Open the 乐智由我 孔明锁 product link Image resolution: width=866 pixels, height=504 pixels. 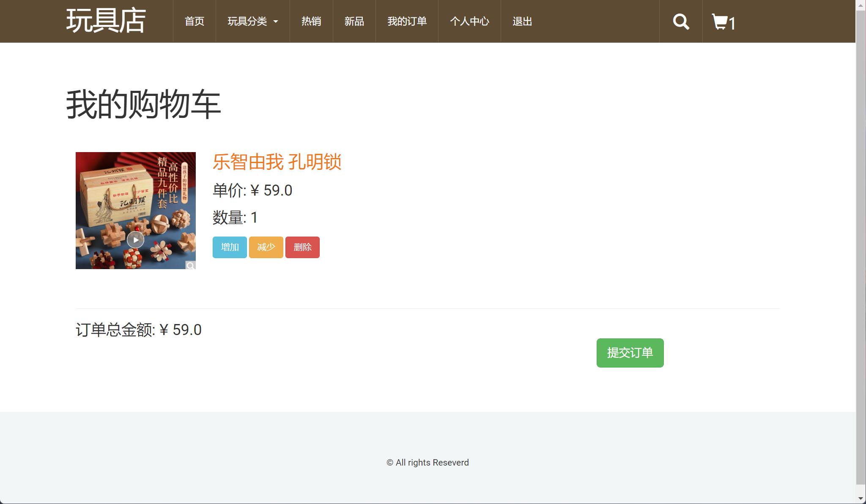277,163
